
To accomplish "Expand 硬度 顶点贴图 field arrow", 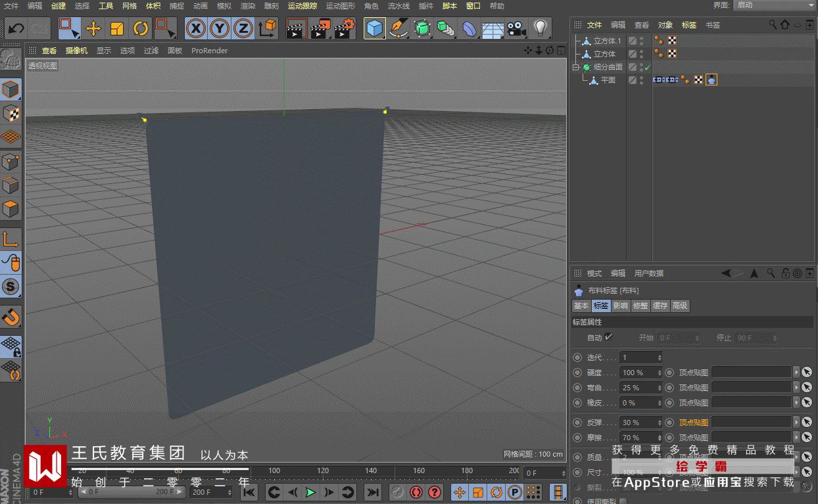I will [796, 373].
